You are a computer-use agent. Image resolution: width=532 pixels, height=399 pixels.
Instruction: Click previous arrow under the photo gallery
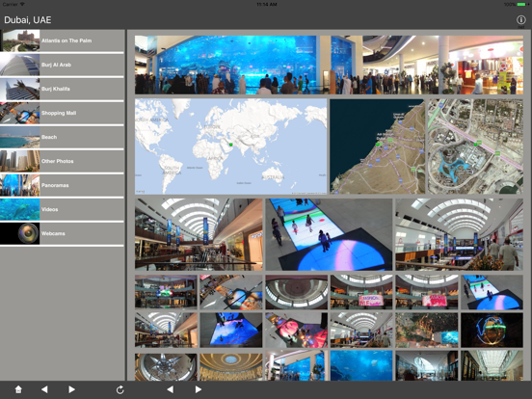(x=171, y=389)
